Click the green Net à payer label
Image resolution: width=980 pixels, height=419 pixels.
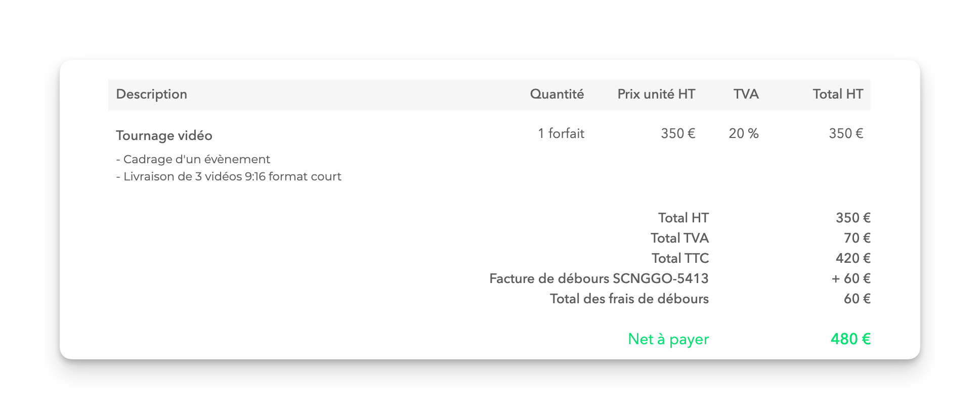tap(668, 339)
